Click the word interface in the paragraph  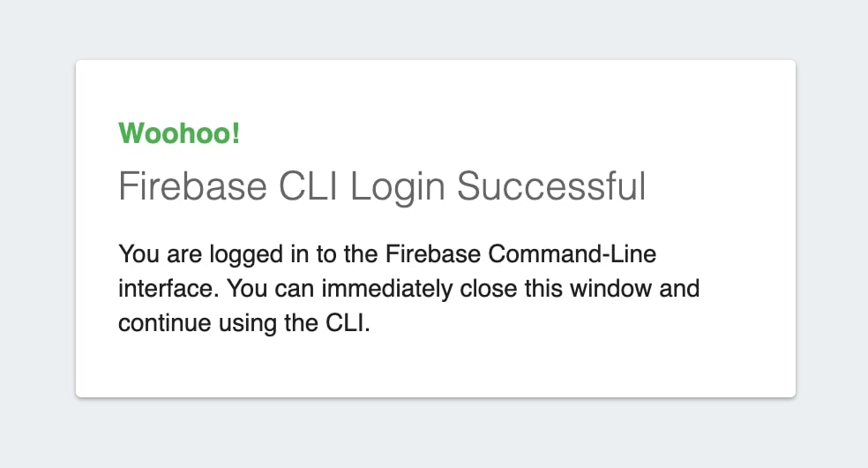tap(156, 289)
